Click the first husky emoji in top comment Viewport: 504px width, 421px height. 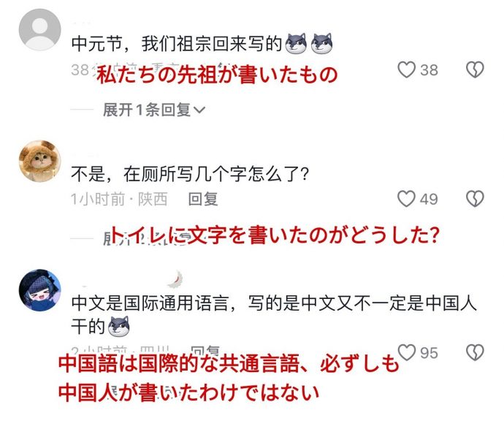coord(296,43)
